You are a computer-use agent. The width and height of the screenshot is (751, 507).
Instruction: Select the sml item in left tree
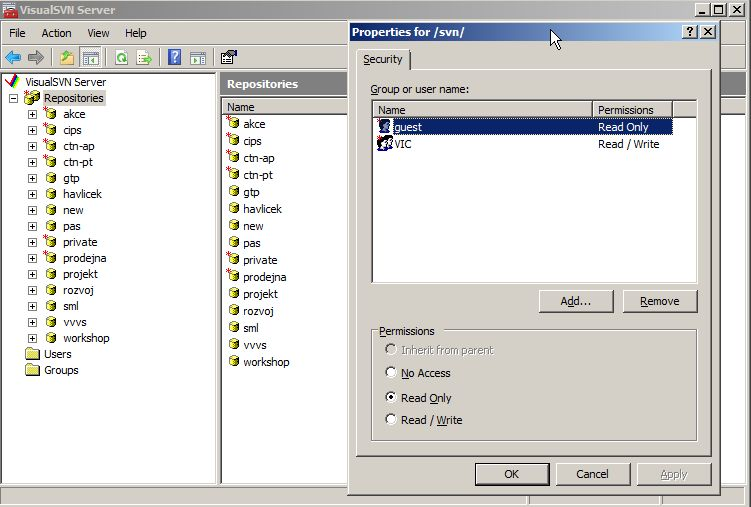pyautogui.click(x=71, y=306)
